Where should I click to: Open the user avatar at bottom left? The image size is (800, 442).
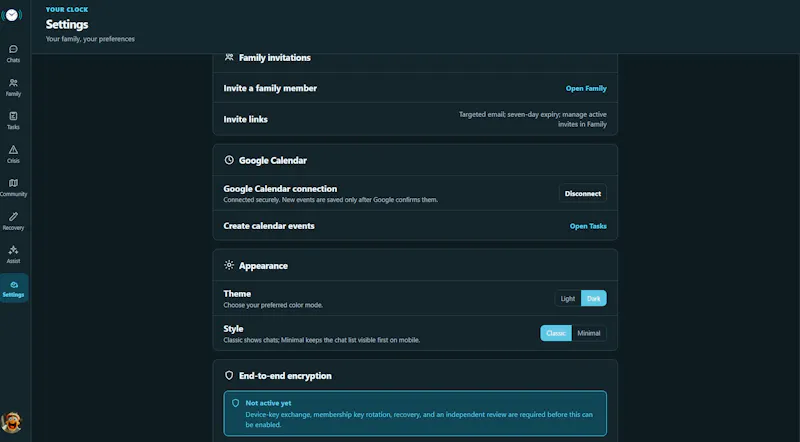(x=11, y=422)
